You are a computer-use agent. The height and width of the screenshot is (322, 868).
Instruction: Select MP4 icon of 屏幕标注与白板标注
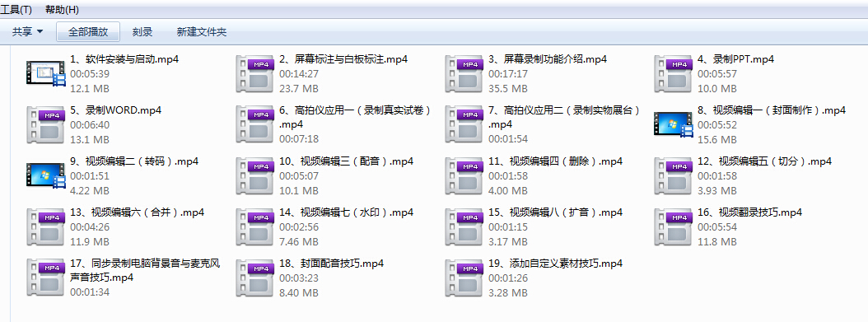[254, 73]
